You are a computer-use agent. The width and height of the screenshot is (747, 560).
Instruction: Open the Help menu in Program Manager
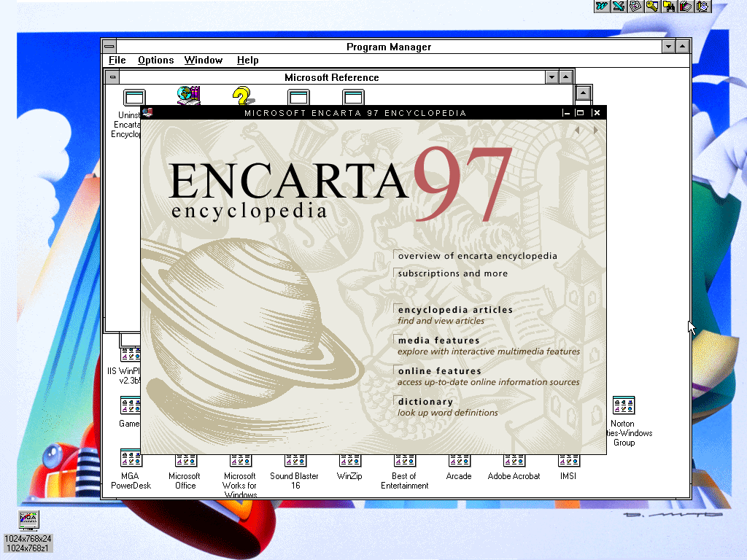pyautogui.click(x=248, y=60)
